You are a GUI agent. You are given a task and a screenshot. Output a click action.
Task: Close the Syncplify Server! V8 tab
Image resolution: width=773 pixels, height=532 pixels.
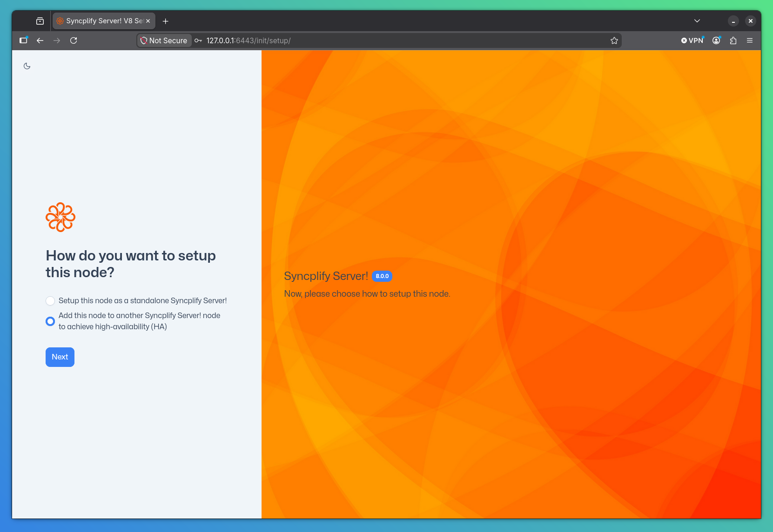(148, 21)
